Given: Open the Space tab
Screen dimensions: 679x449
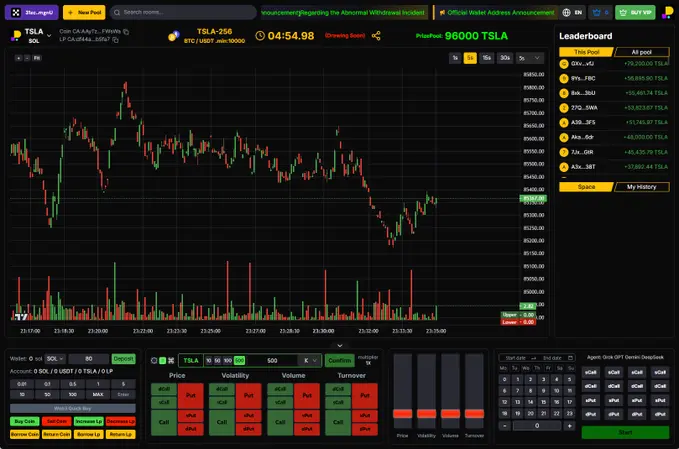Looking at the screenshot, I should coord(586,187).
